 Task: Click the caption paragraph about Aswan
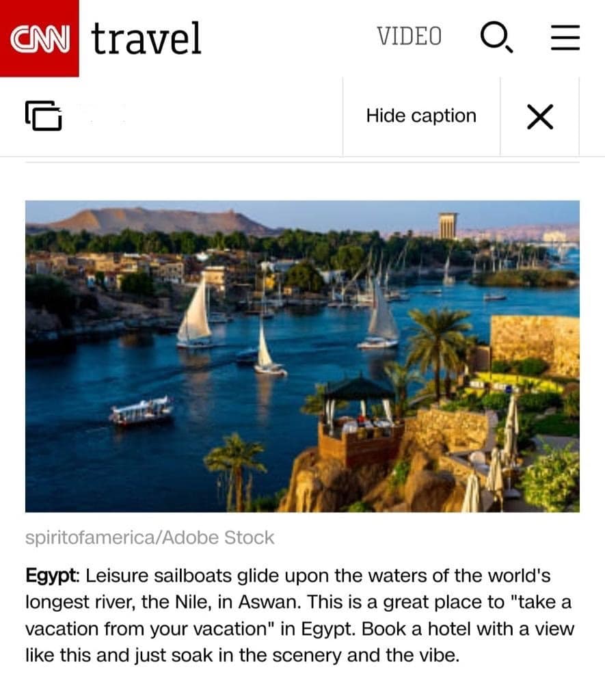pos(299,615)
